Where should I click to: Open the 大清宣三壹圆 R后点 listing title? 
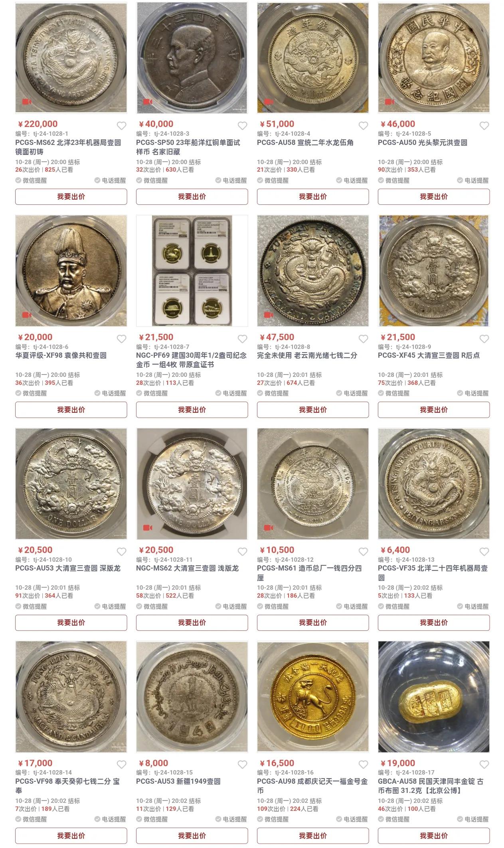pyautogui.click(x=429, y=355)
